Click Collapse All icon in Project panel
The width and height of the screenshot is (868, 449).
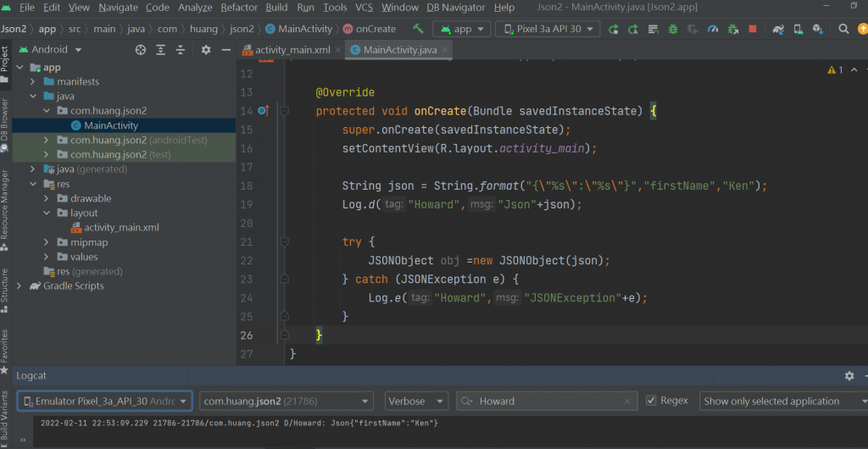click(181, 50)
